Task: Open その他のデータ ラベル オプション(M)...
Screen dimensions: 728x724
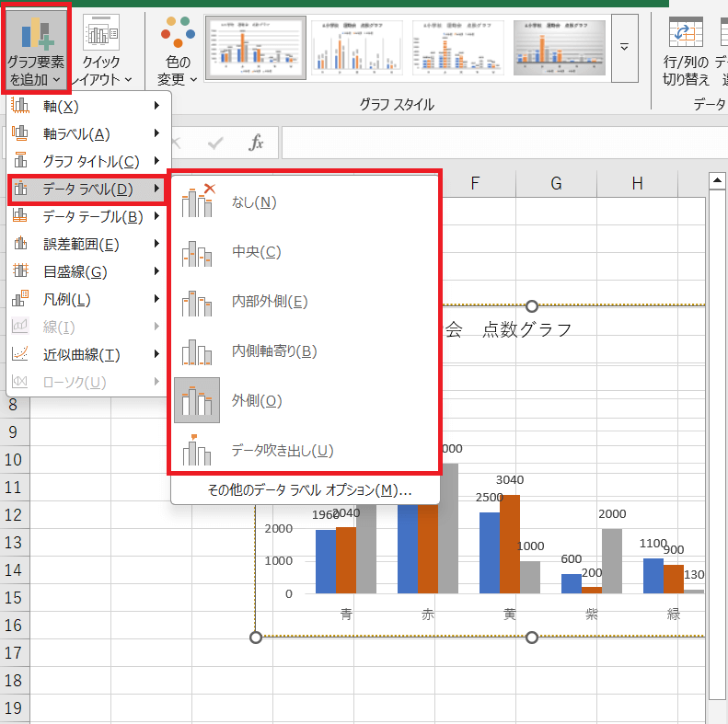Action: click(309, 489)
